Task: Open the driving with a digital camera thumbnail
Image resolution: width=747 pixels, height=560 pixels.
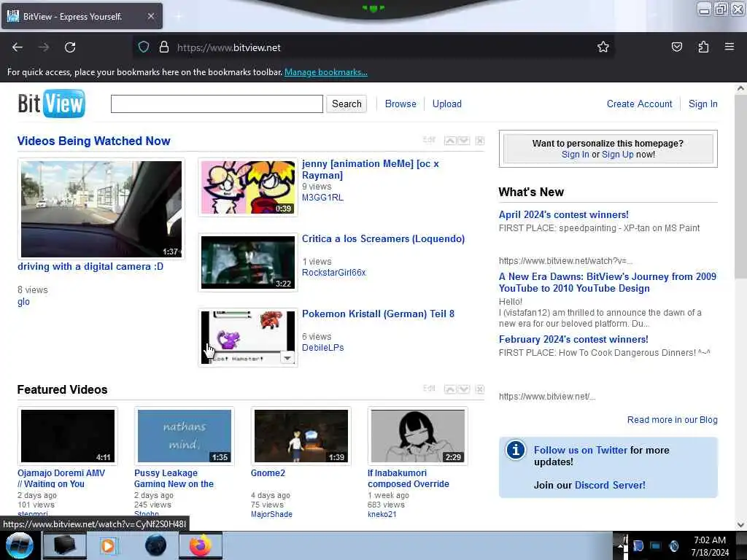Action: 101,209
